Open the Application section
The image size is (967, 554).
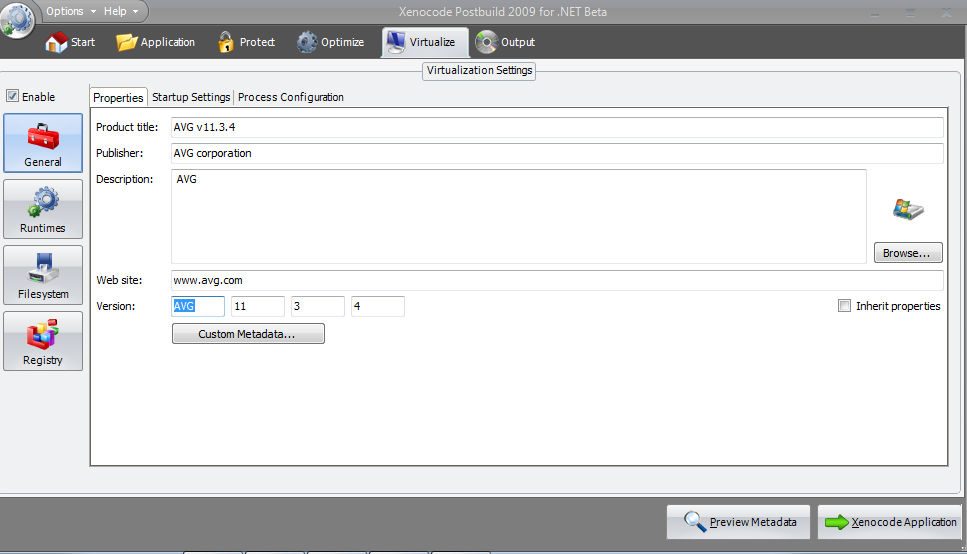(155, 42)
